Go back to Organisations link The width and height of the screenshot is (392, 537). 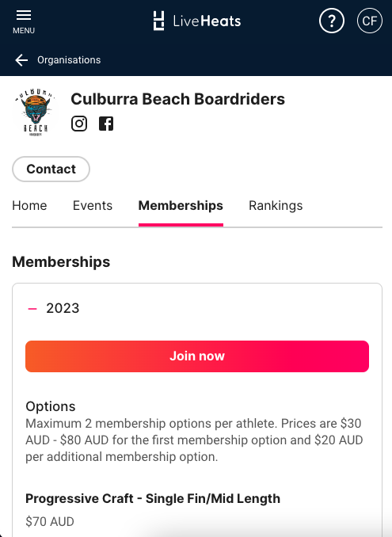click(69, 60)
